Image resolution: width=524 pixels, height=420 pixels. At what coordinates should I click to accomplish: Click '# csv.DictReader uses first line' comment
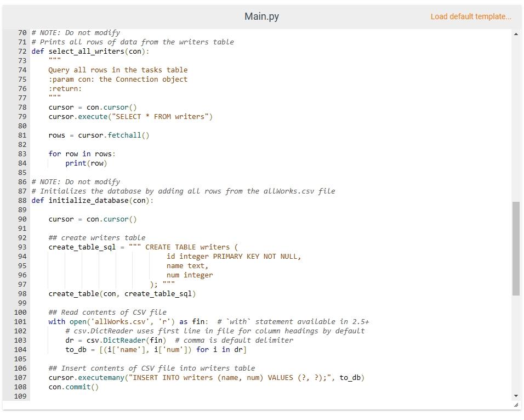coord(215,331)
